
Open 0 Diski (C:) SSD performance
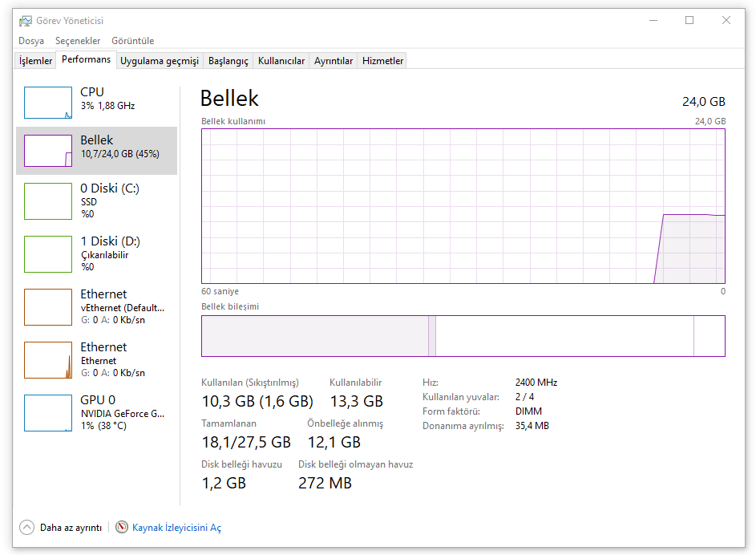pos(96,201)
